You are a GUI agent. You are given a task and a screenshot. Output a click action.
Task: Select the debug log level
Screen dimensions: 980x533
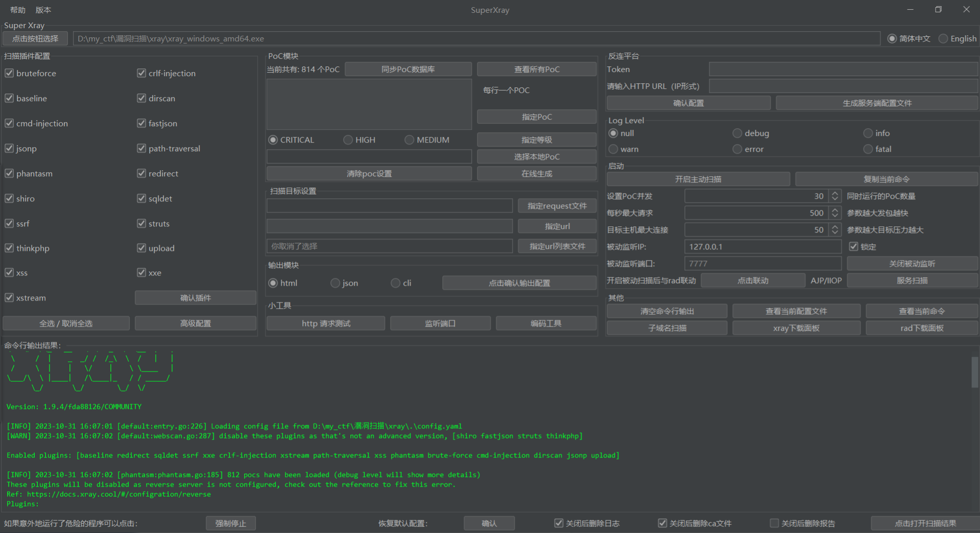(737, 133)
